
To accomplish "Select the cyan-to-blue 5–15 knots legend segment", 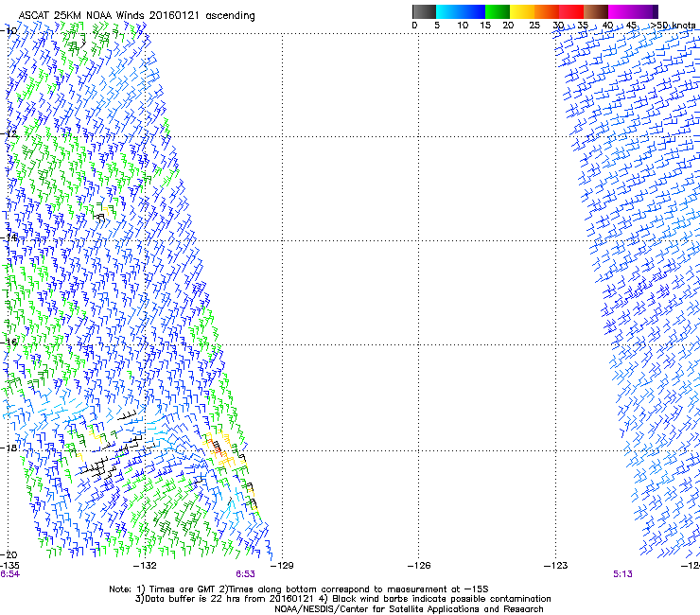I will pyautogui.click(x=461, y=11).
